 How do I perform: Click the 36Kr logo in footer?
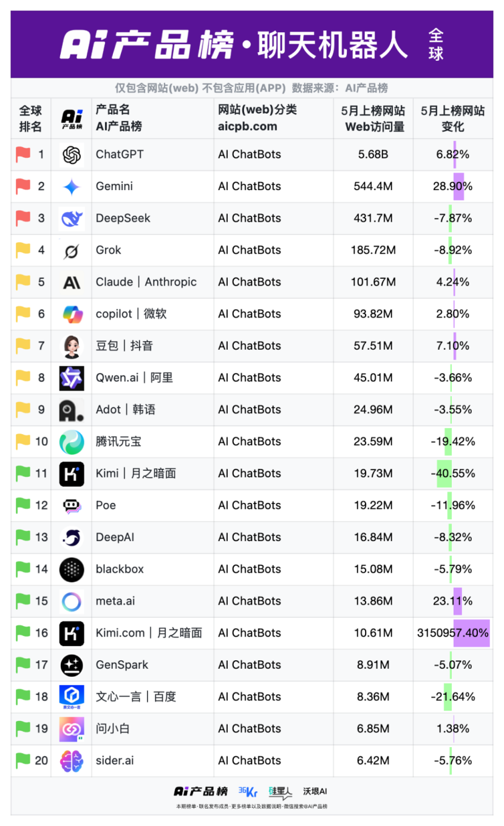click(x=248, y=791)
